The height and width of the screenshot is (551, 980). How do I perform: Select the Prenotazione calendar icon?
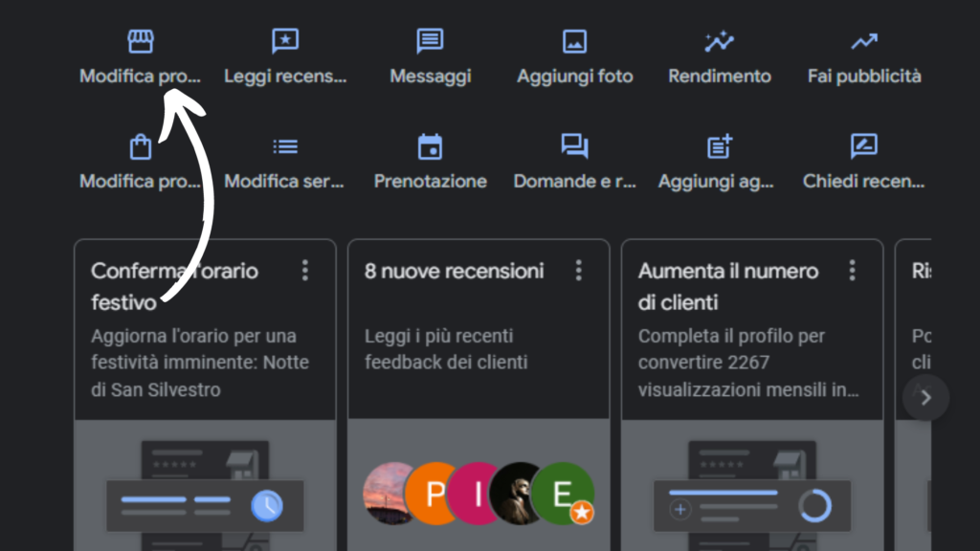[x=430, y=145]
